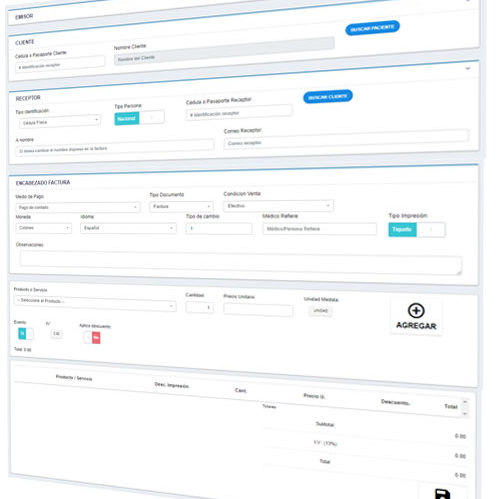Toggle the Exento Si switch
The width and height of the screenshot is (500, 499).
click(x=26, y=333)
